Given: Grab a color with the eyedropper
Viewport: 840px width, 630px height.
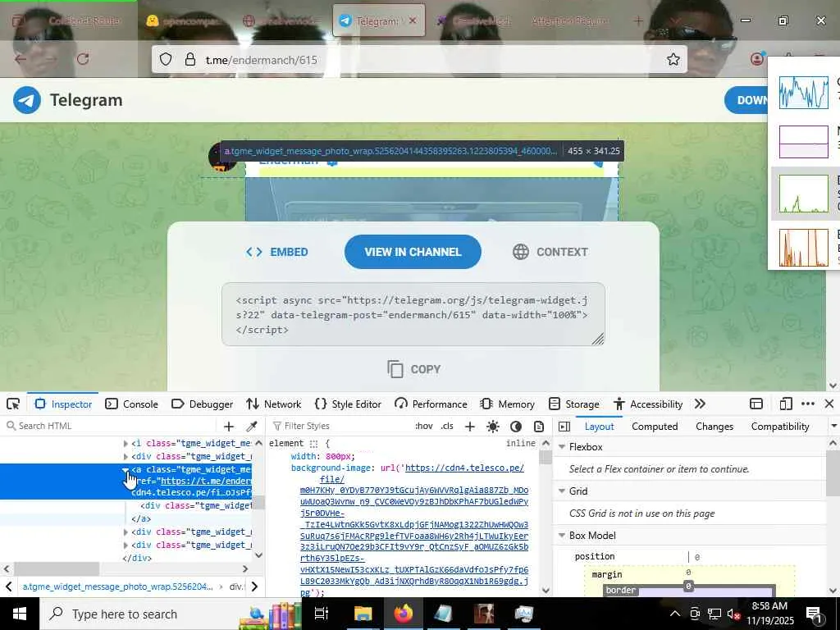Looking at the screenshot, I should pos(251,426).
